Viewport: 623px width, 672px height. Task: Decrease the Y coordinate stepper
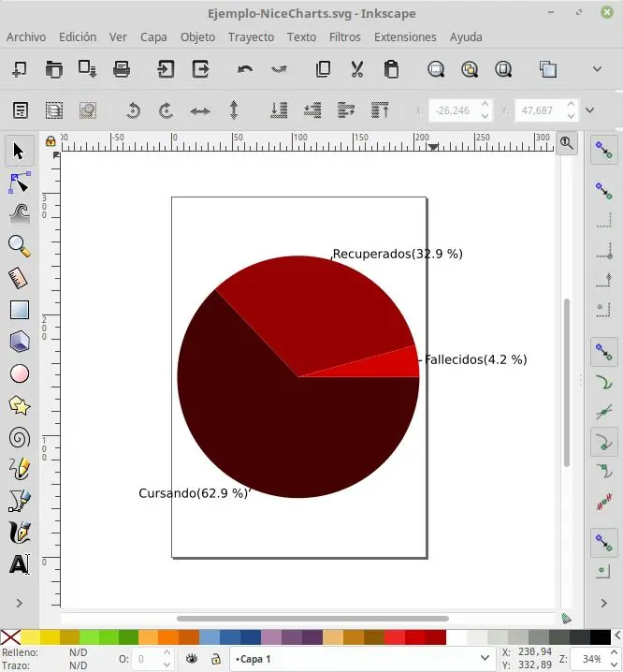click(571, 116)
